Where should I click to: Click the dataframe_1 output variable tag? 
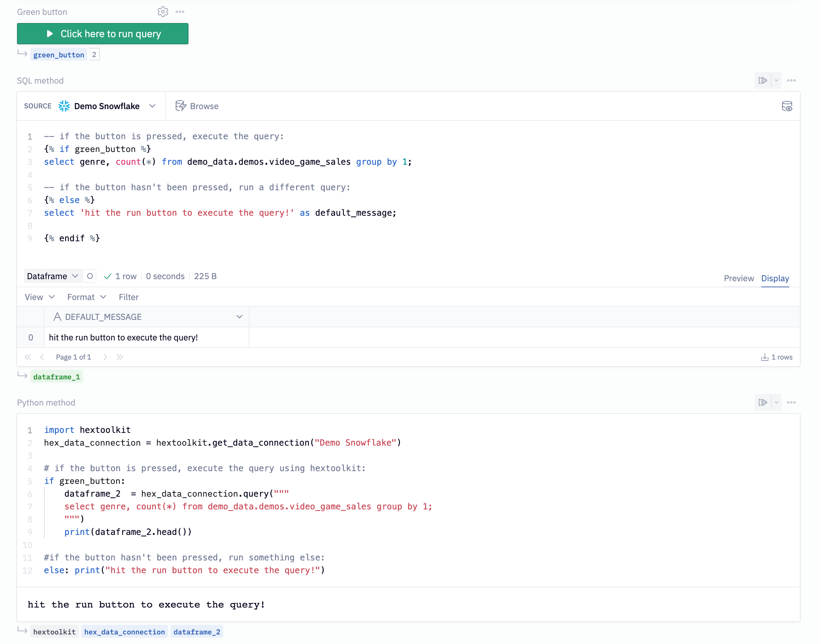tap(57, 377)
